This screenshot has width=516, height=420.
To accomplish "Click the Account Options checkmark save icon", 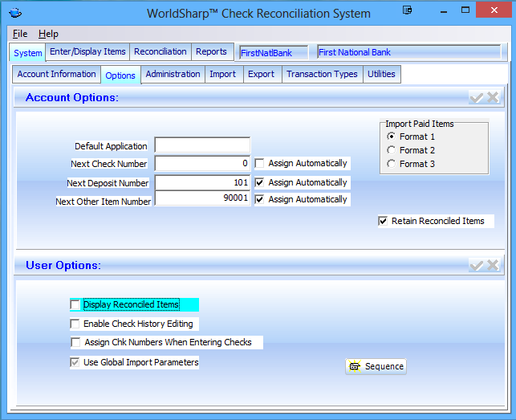I will (x=477, y=97).
